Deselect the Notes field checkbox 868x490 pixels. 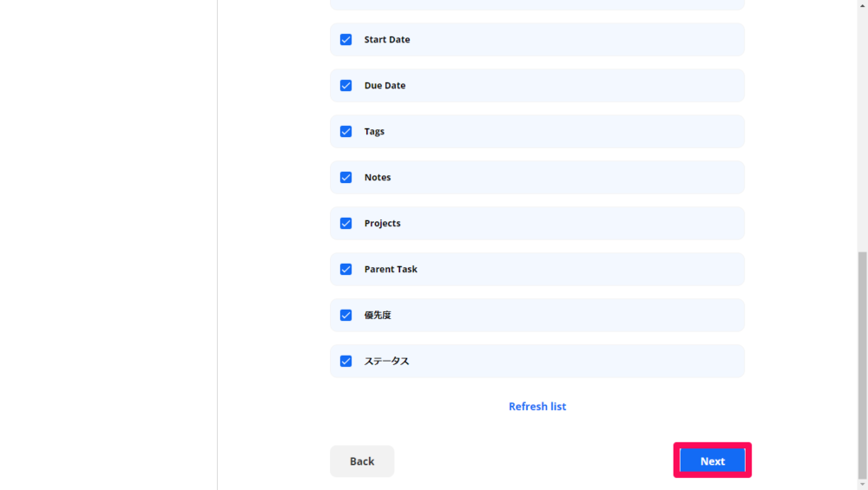(x=345, y=178)
